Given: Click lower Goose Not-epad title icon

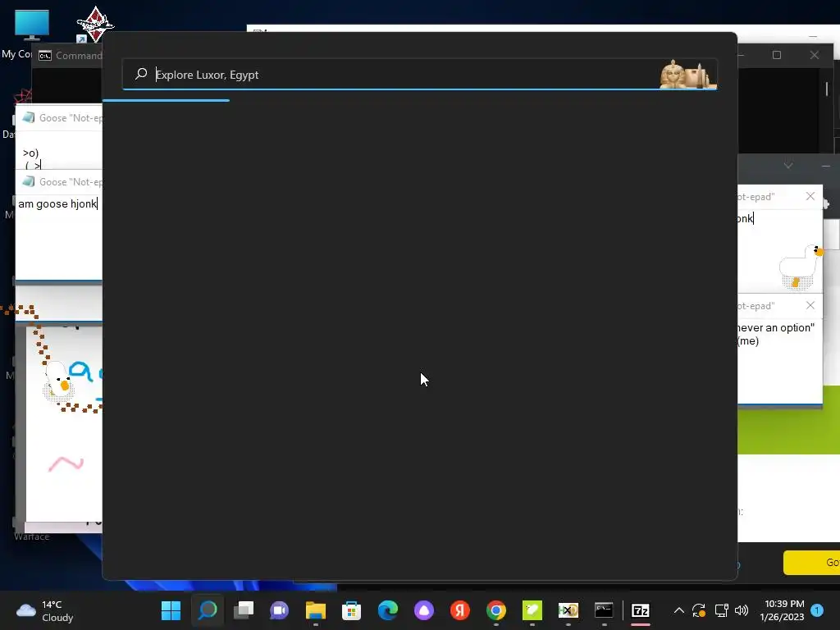Looking at the screenshot, I should point(29,181).
